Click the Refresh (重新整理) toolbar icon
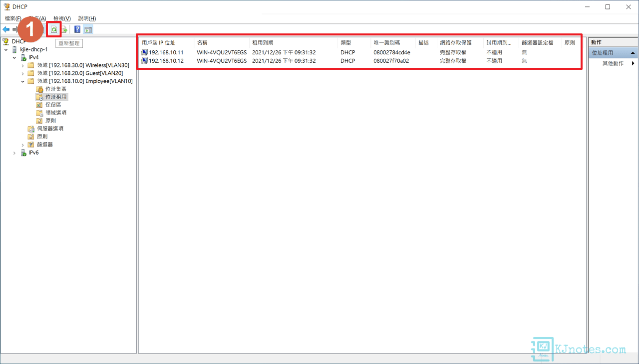639x364 pixels. tap(53, 29)
